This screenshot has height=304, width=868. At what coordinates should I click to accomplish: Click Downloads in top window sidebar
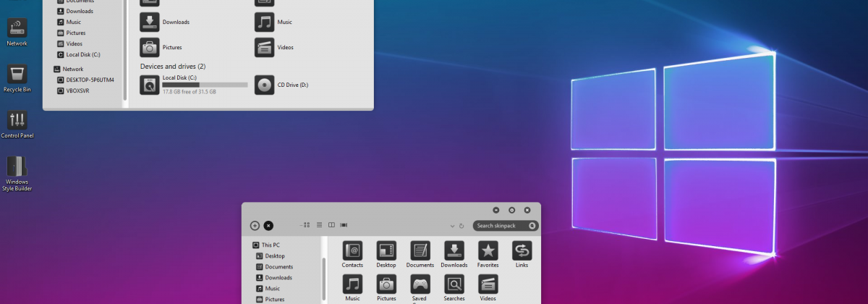[x=75, y=11]
